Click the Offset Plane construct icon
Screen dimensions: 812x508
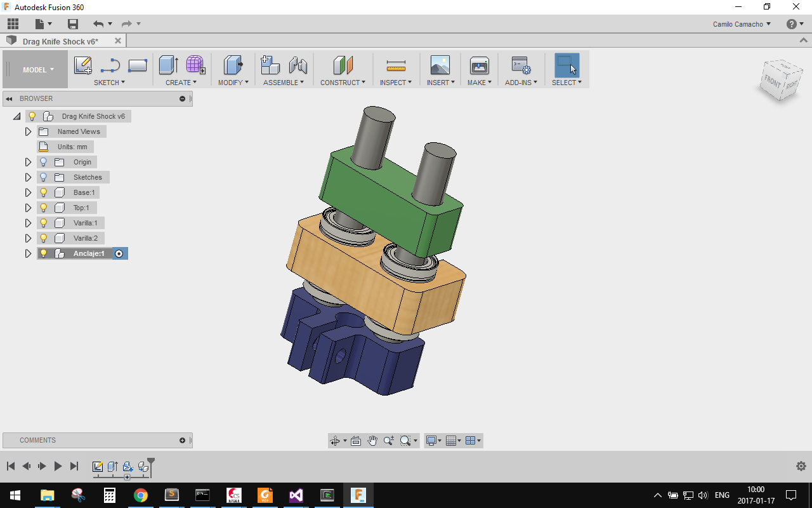tap(343, 65)
